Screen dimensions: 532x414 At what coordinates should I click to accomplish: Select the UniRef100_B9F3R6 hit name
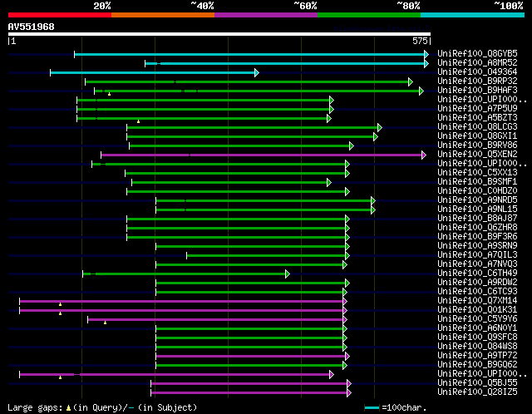point(477,237)
